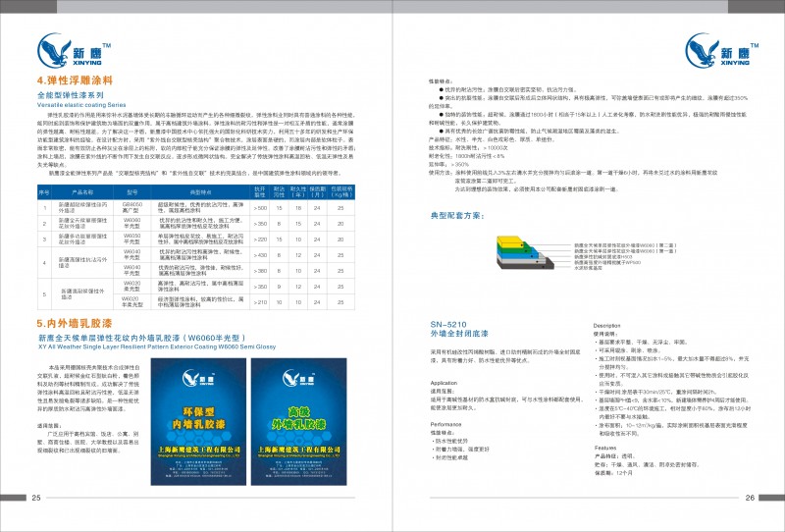Click the >380 value in the table
Viewport: 785px width, 532px height.
[260, 271]
